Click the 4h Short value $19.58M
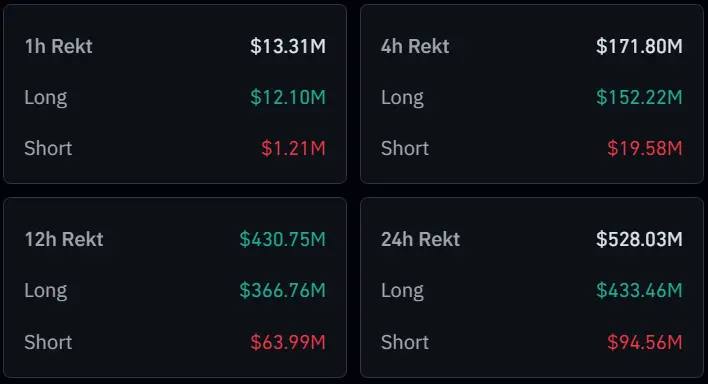Viewport: 708px width, 384px height. 645,148
